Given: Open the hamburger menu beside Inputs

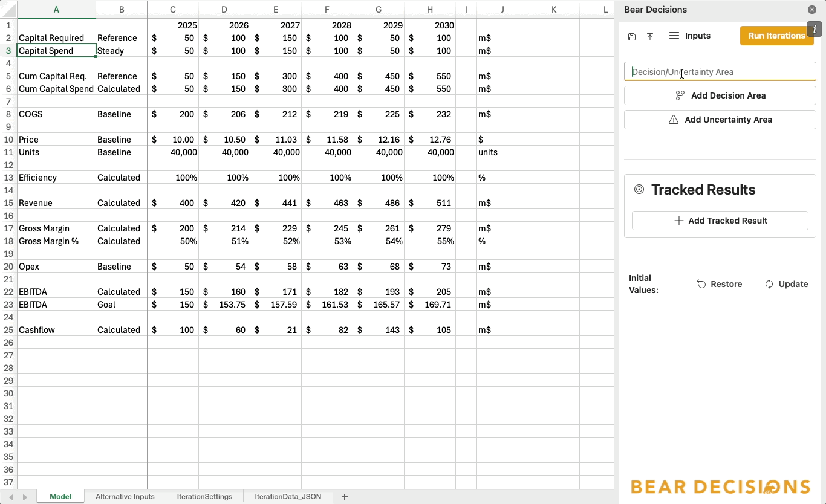Looking at the screenshot, I should tap(673, 36).
